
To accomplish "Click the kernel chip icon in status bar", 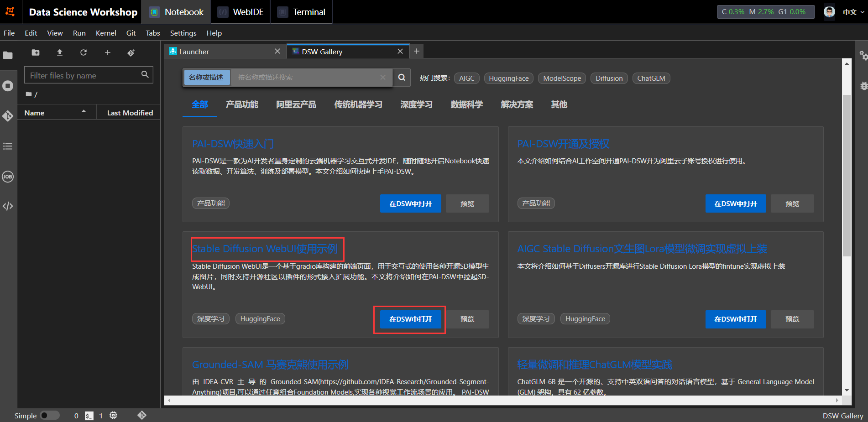I will pos(114,415).
